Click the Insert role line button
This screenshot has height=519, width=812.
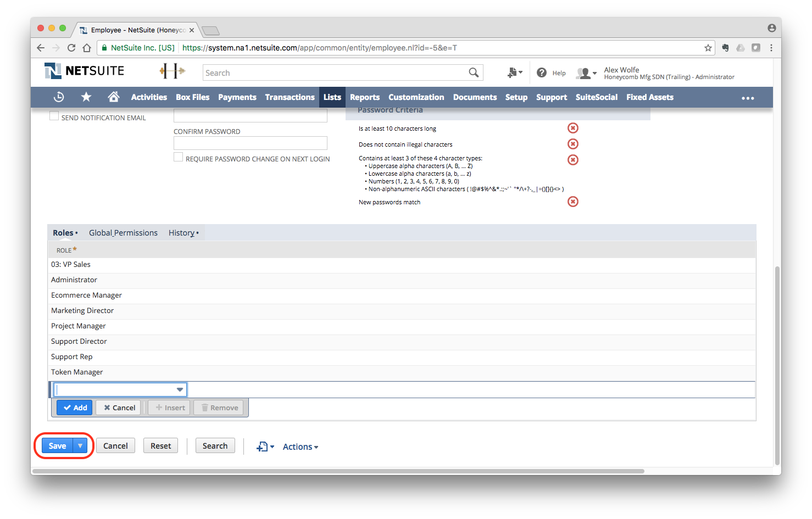[170, 408]
